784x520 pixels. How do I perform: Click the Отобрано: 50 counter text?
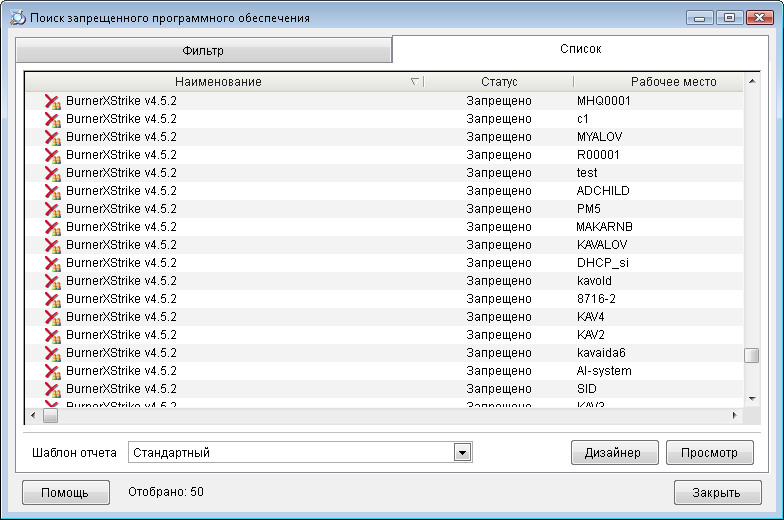pos(166,492)
